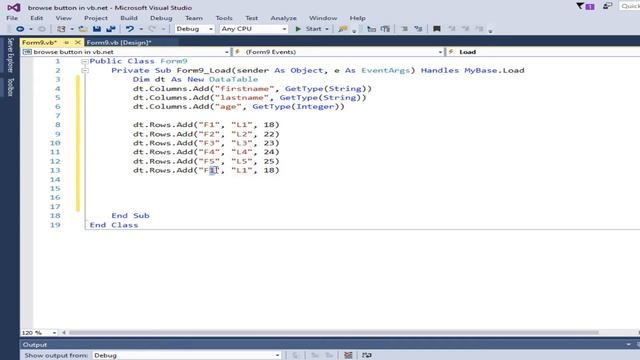Image resolution: width=640 pixels, height=360 pixels.
Task: Click the editor horizontal scrollbar
Action: point(333,333)
